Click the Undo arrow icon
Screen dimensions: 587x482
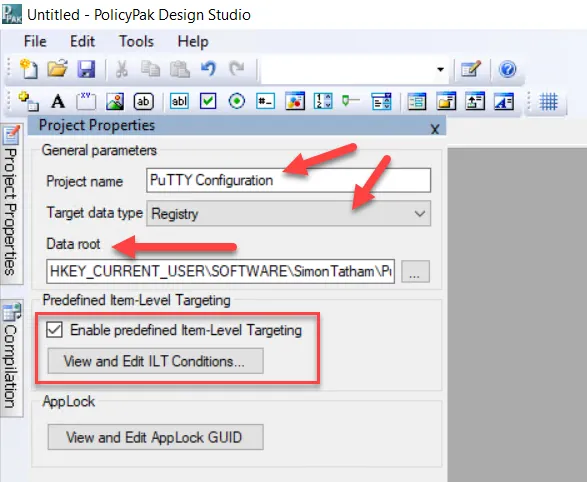[208, 69]
